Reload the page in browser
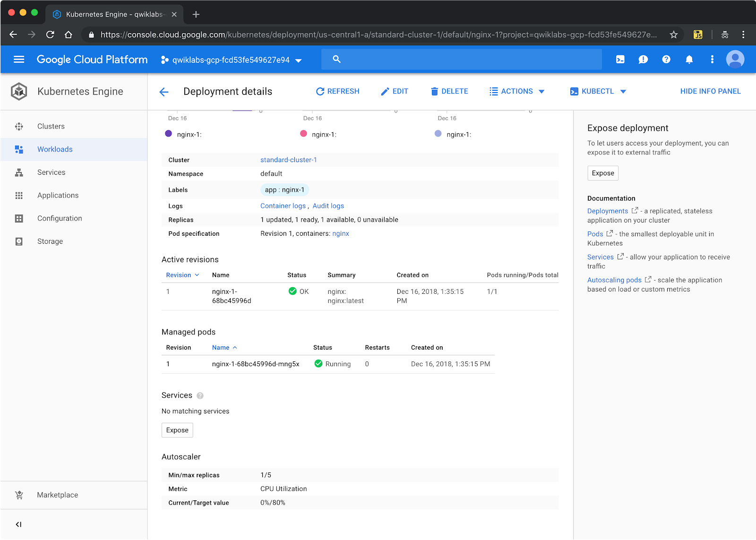The width and height of the screenshot is (756, 540). pyautogui.click(x=50, y=34)
